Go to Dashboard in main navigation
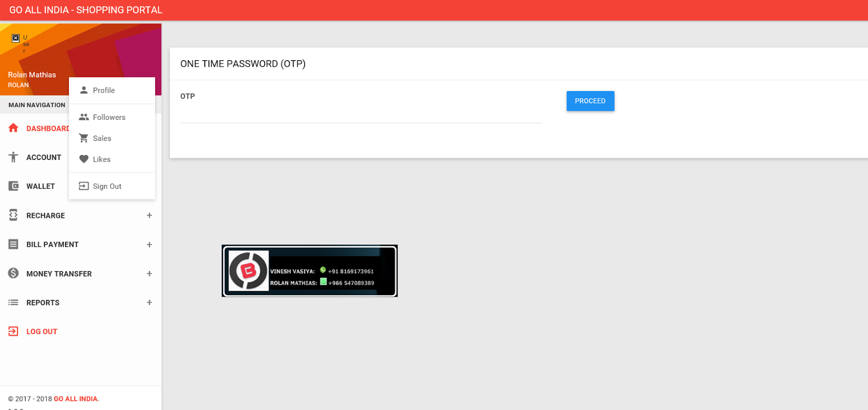868x410 pixels. tap(48, 129)
